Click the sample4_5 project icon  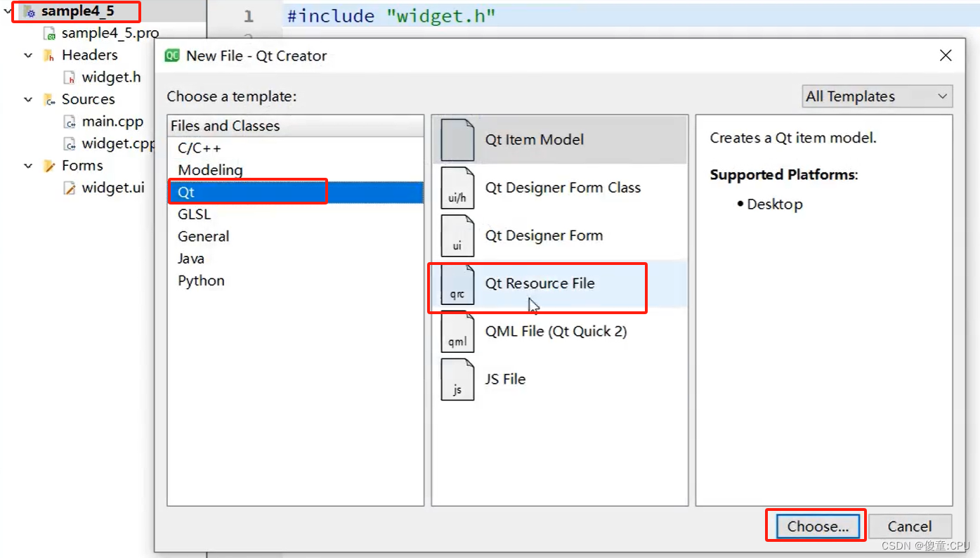[x=29, y=12]
